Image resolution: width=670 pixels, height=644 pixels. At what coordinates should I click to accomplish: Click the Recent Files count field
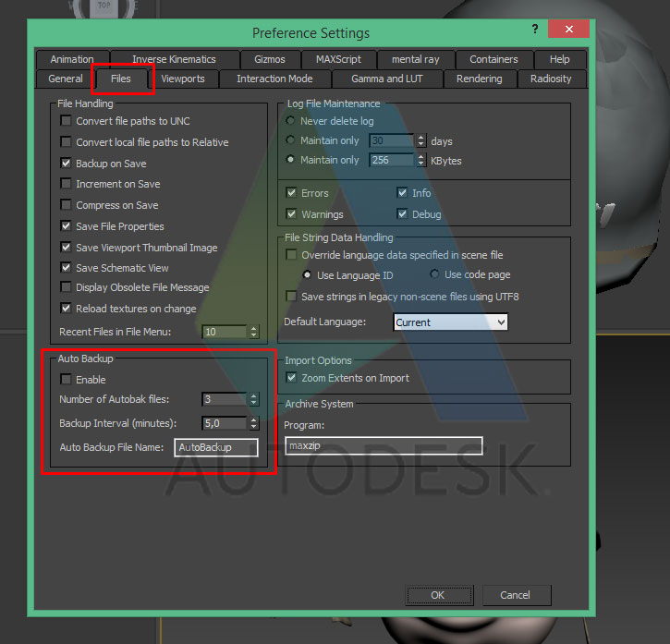coord(225,332)
